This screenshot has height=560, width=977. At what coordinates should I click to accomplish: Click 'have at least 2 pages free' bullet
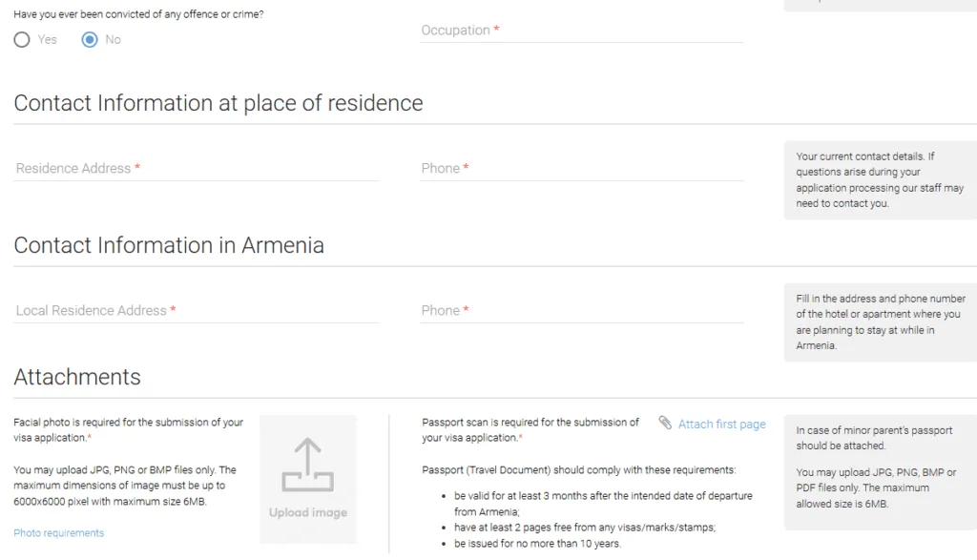click(x=585, y=528)
